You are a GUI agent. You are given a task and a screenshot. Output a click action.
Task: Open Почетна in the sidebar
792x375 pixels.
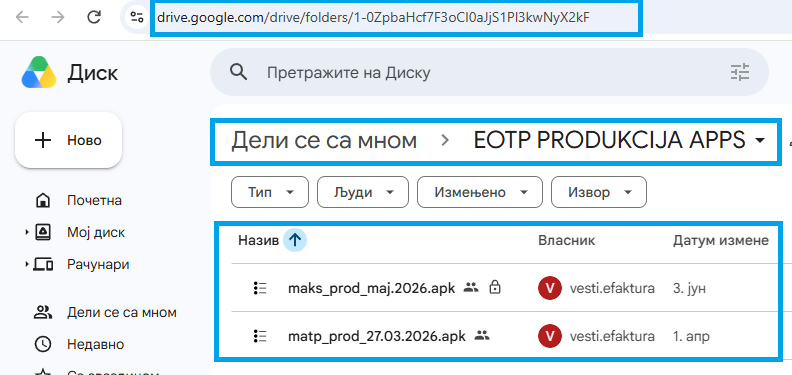point(94,201)
